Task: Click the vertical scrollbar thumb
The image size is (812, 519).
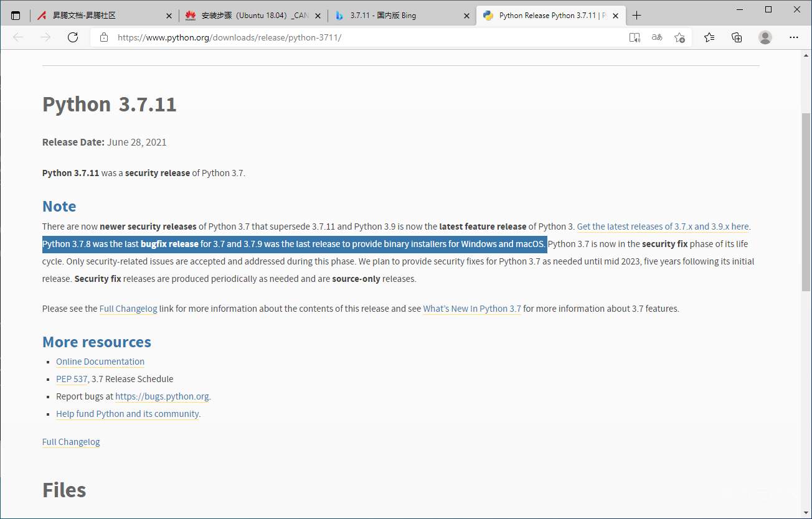Action: pyautogui.click(x=806, y=202)
